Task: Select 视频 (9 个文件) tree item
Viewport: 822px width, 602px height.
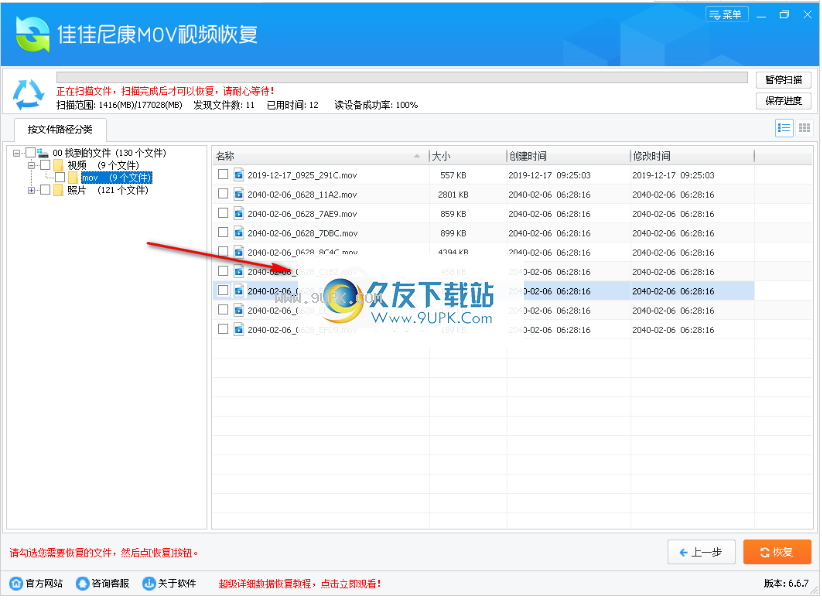Action: pyautogui.click(x=103, y=166)
